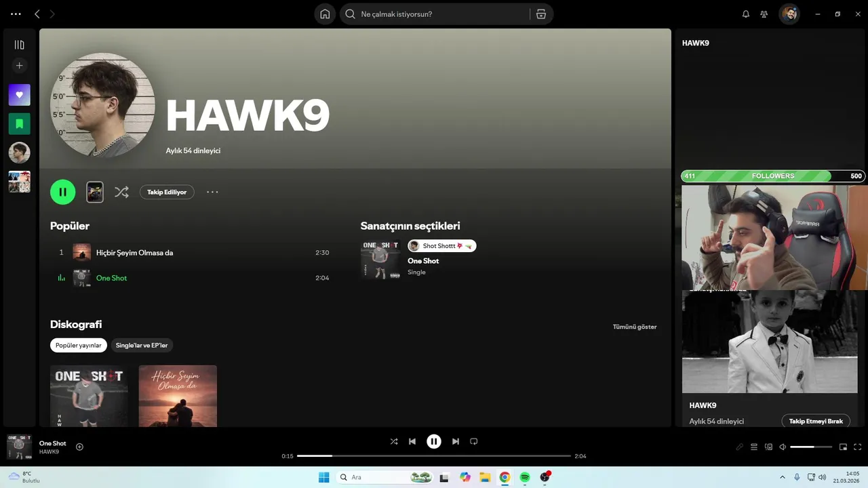Toggle shuffle in the player bar
The width and height of the screenshot is (868, 488).
click(x=394, y=441)
